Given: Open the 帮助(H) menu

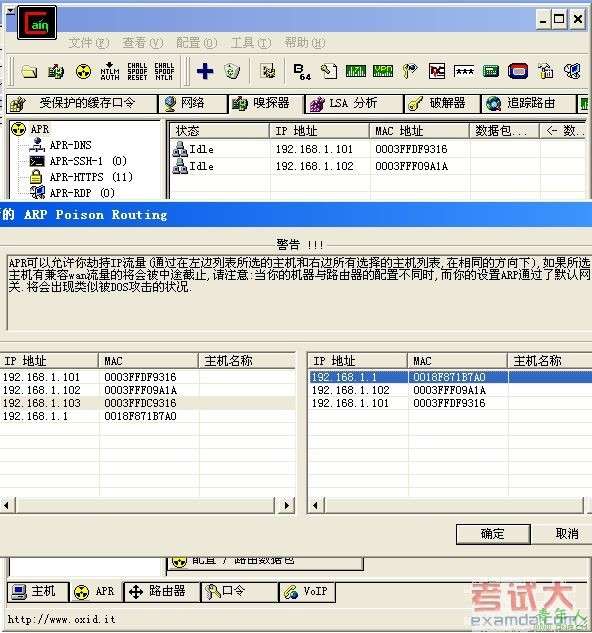Looking at the screenshot, I should click(x=304, y=43).
